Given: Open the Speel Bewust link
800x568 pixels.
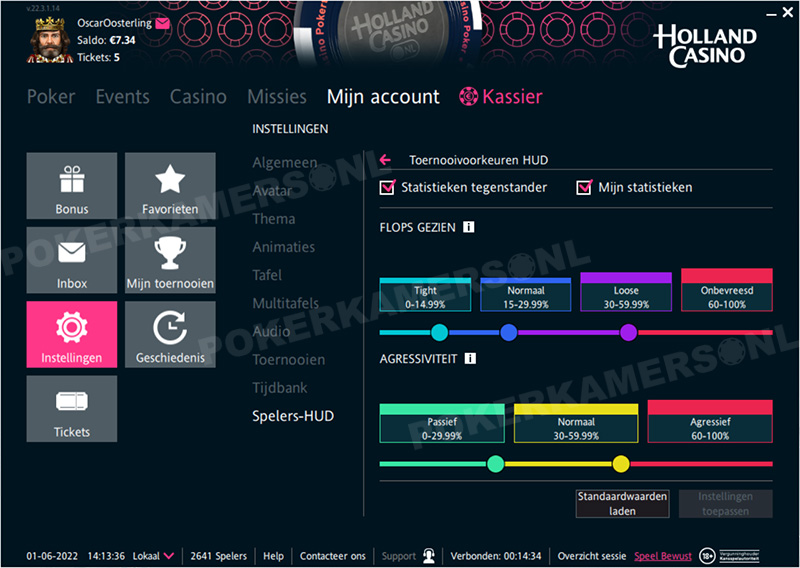Looking at the screenshot, I should pyautogui.click(x=663, y=556).
